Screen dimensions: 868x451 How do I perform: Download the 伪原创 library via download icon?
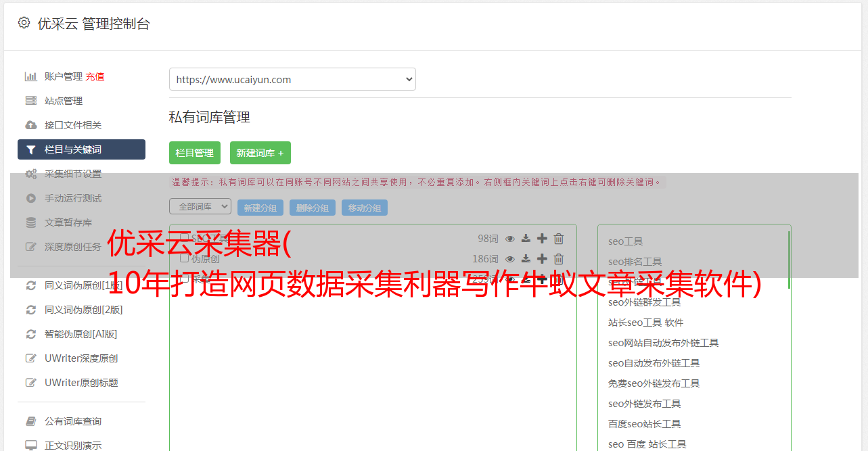[x=526, y=259]
